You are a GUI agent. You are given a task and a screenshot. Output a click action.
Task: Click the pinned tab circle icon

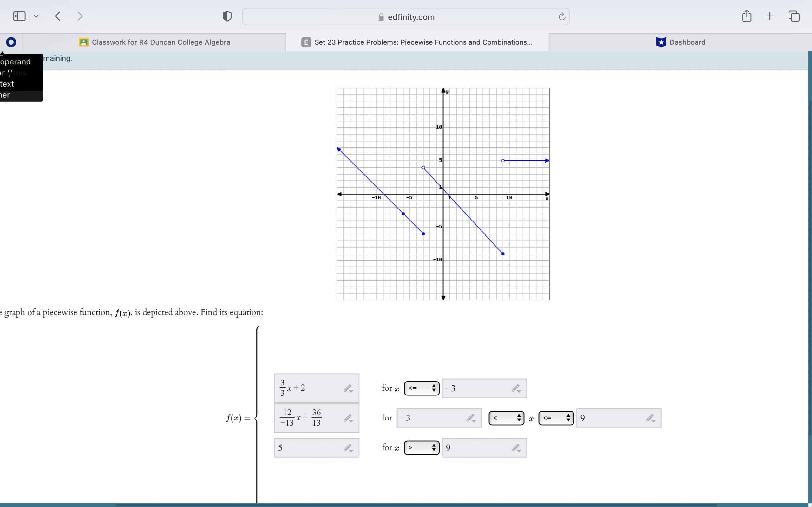11,42
